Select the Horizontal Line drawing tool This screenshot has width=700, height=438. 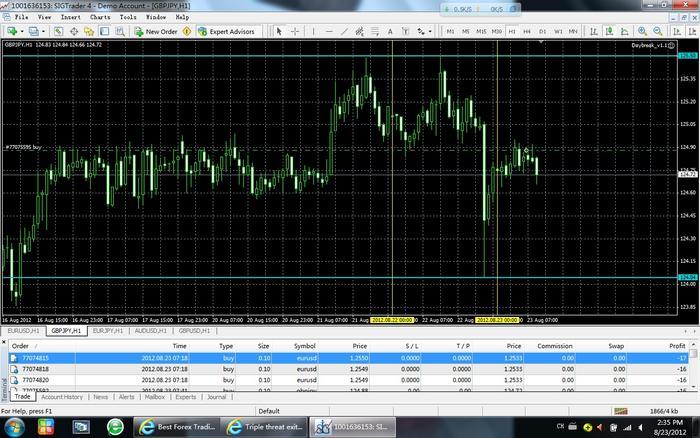coord(329,31)
